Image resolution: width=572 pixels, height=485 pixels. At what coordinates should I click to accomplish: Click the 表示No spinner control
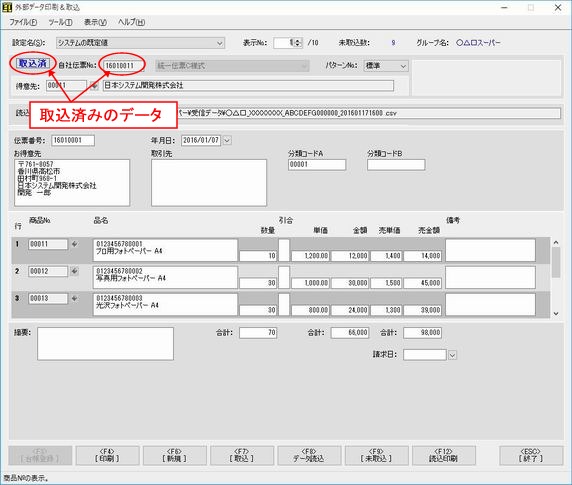tap(298, 43)
